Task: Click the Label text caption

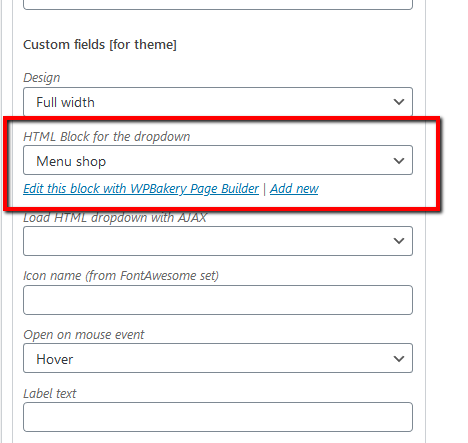Action: click(50, 394)
